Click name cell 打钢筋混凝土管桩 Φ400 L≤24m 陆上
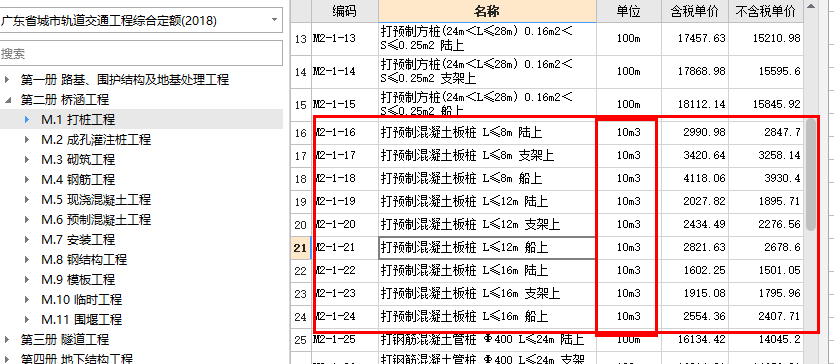Screen dimensions: 834x364 coord(487,339)
